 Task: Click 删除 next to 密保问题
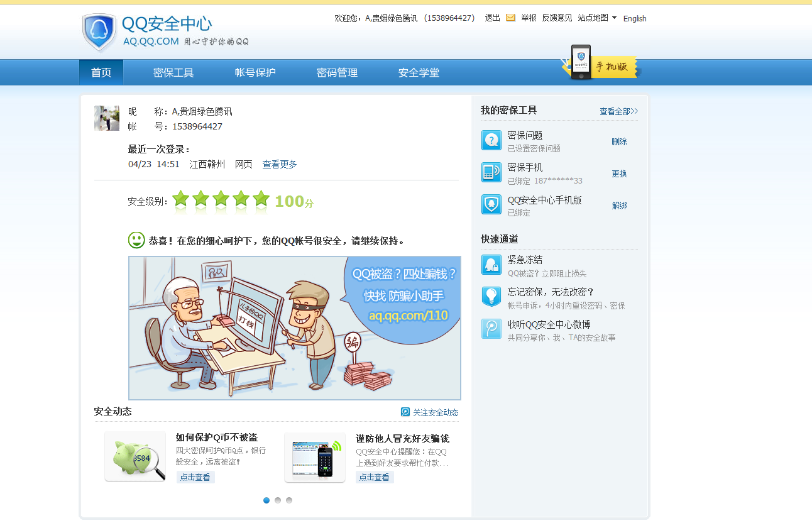tap(619, 141)
